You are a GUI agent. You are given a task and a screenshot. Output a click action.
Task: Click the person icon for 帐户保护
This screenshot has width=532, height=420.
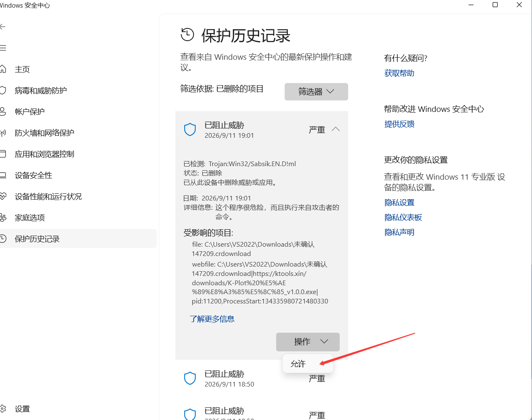[x=3, y=111]
